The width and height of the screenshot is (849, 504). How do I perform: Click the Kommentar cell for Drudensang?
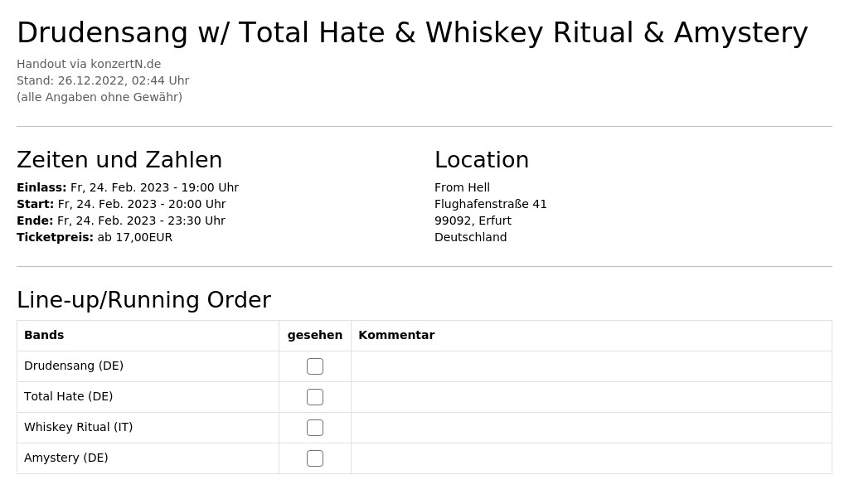point(591,366)
